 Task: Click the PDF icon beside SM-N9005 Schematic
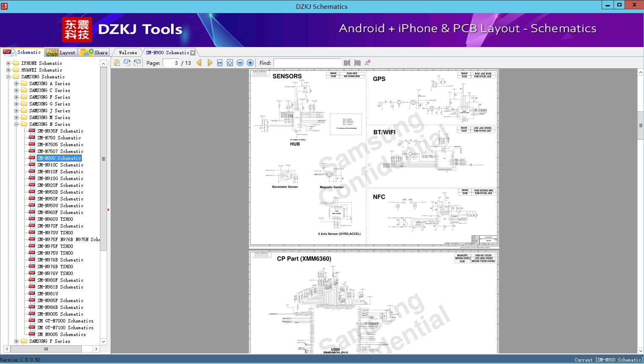[32, 314]
